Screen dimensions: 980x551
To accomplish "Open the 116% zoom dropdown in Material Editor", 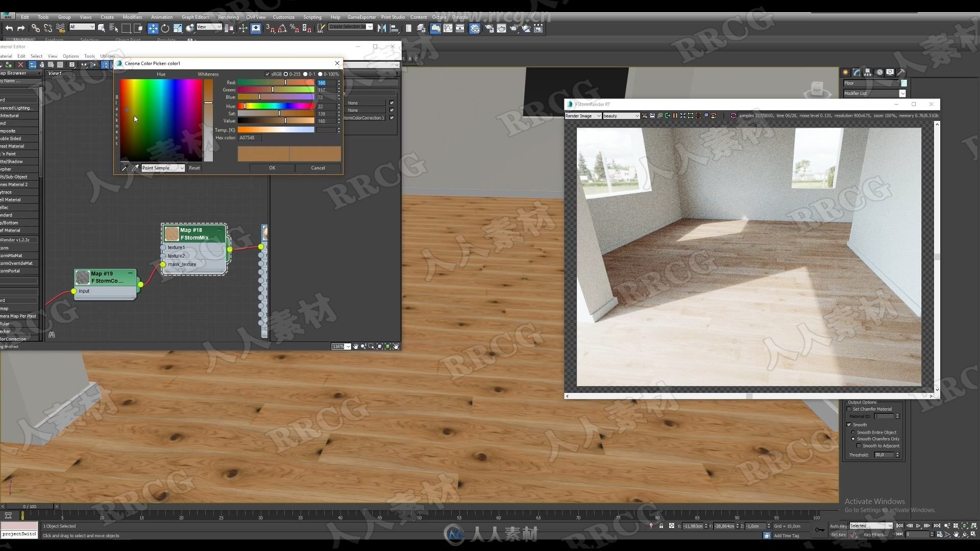I will point(341,346).
